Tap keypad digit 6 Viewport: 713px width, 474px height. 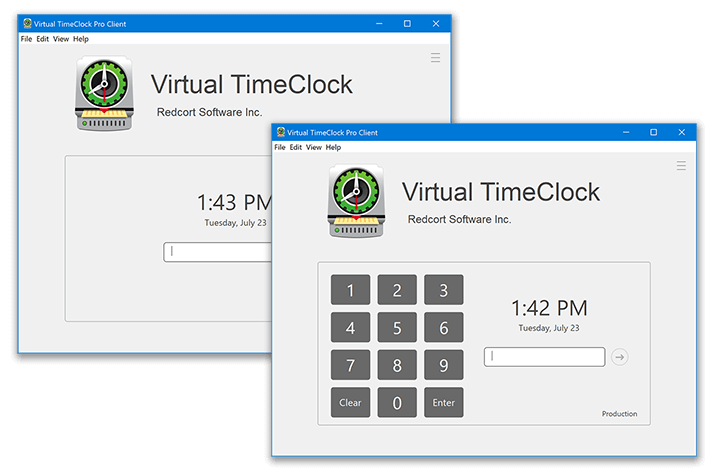pos(444,328)
